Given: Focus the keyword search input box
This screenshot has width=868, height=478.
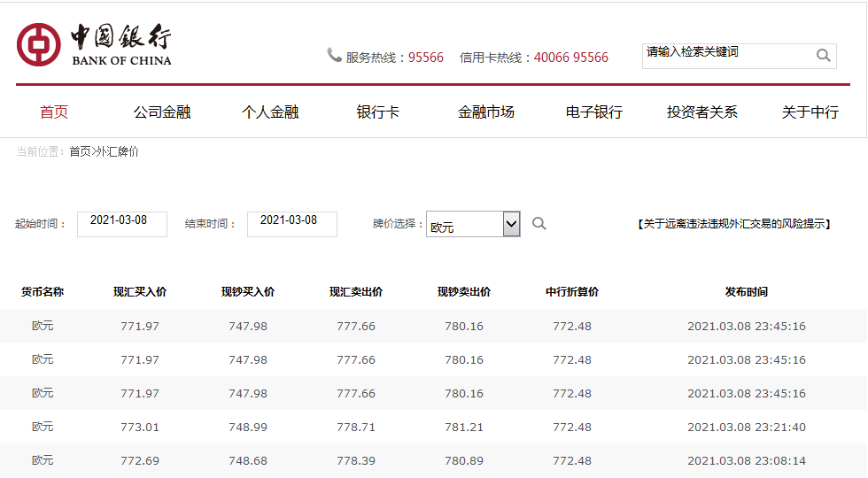Looking at the screenshot, I should click(x=726, y=55).
